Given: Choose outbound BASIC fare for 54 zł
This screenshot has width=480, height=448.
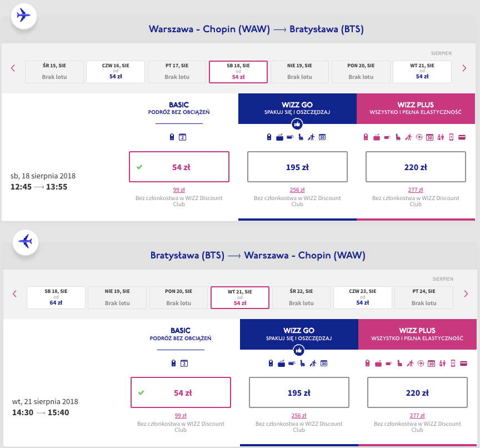Looking at the screenshot, I should tap(179, 167).
